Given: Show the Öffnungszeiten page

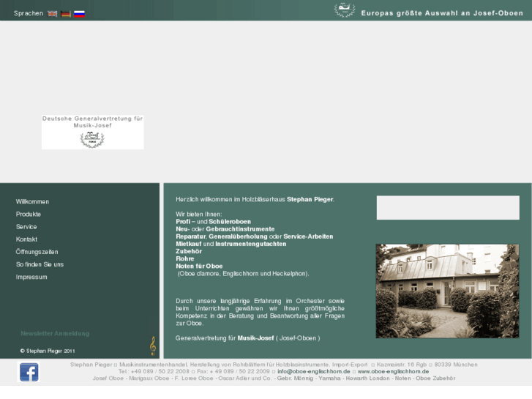Looking at the screenshot, I should (x=37, y=252).
